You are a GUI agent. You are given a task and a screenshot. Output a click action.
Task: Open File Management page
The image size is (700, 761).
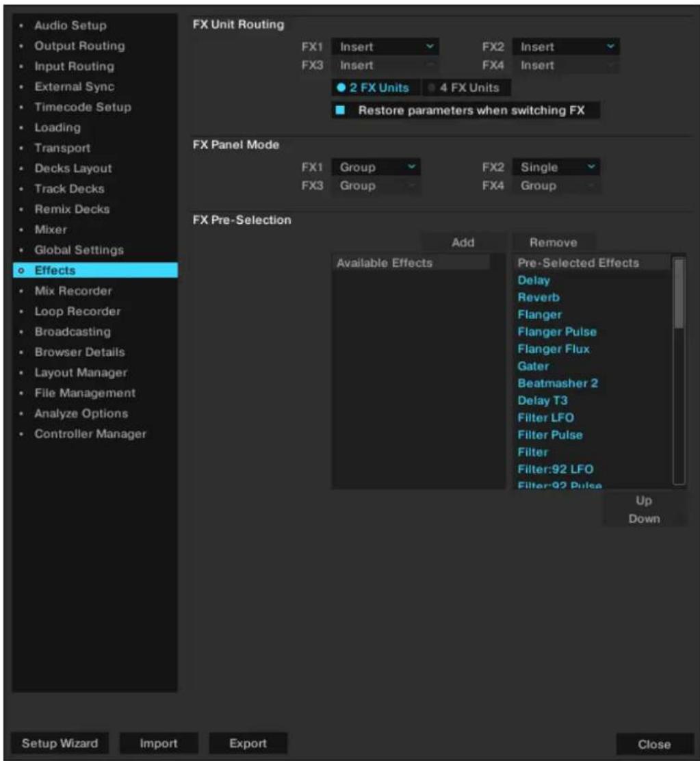point(95,393)
